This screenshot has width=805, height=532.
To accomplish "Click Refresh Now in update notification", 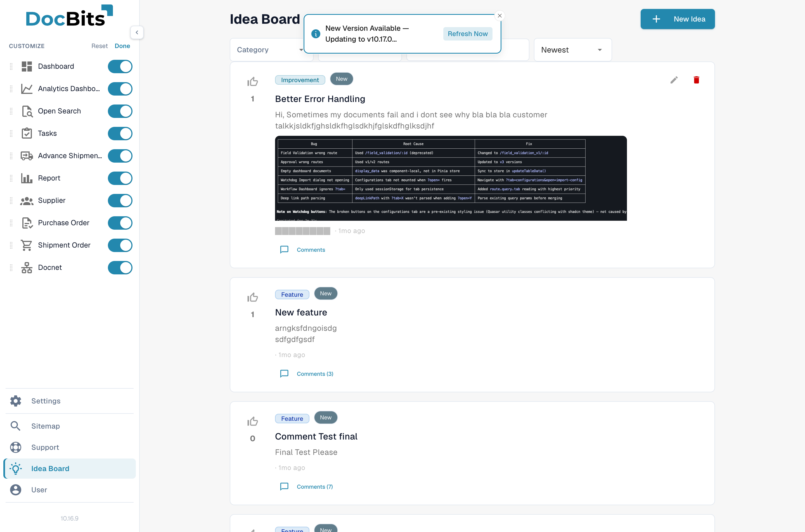I will pos(468,34).
